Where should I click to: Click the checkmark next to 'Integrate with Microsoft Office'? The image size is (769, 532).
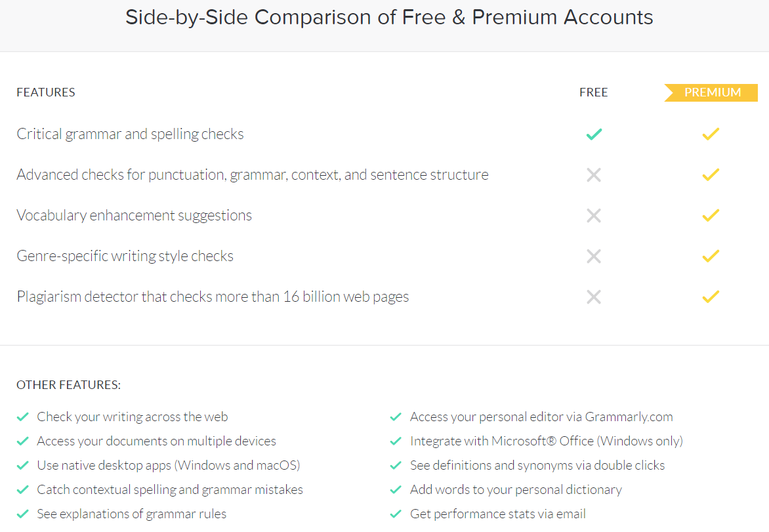coord(396,441)
